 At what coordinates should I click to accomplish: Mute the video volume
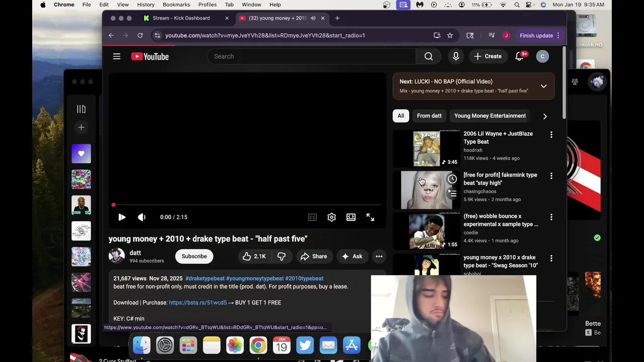[x=142, y=217]
